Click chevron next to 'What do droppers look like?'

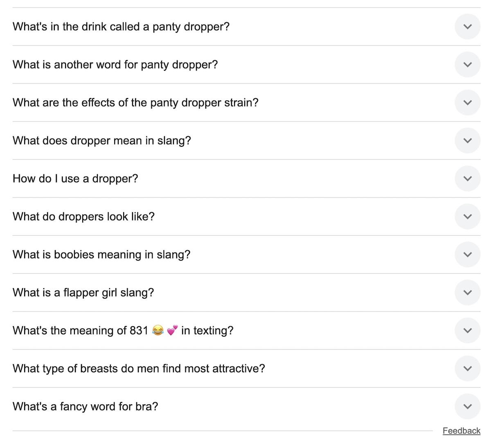click(467, 217)
